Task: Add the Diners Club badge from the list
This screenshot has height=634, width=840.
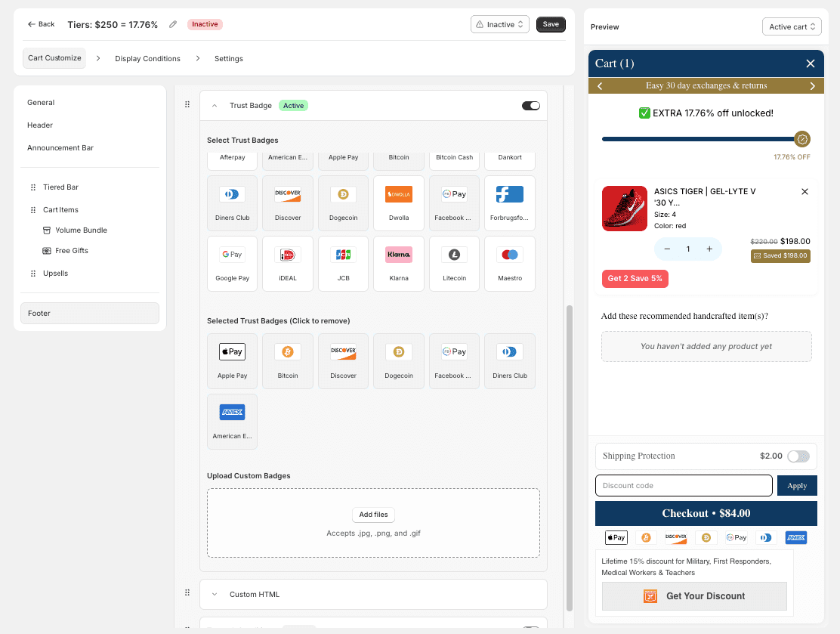Action: (x=232, y=203)
